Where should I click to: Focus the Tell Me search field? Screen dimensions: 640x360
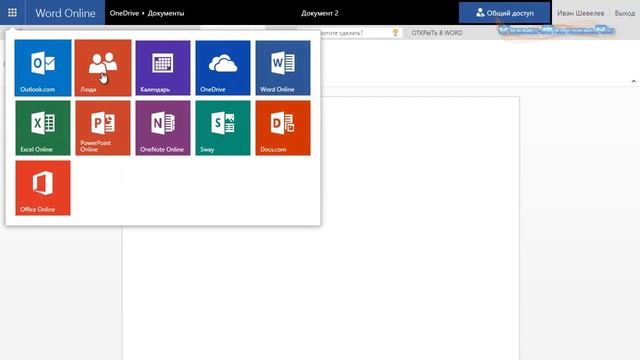point(355,33)
